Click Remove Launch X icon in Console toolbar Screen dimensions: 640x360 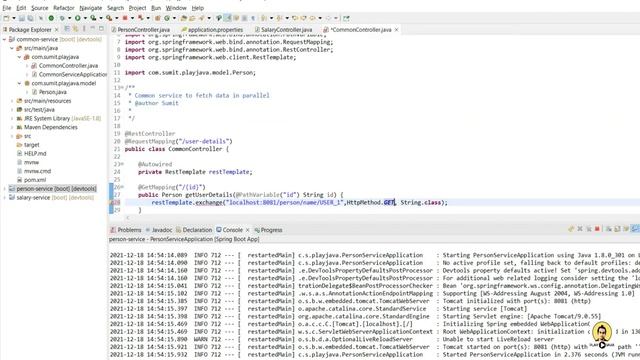[580, 229]
